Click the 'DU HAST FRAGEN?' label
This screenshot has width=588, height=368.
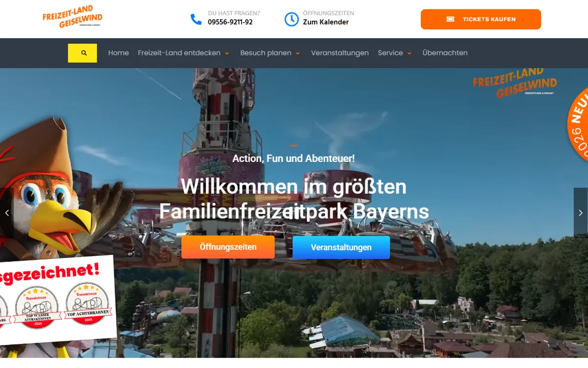234,13
